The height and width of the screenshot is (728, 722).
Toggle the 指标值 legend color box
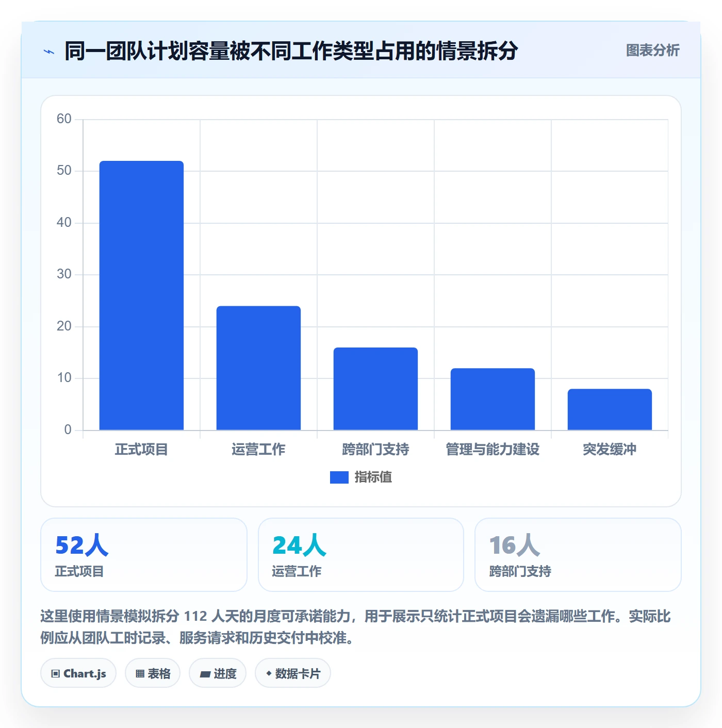(339, 477)
